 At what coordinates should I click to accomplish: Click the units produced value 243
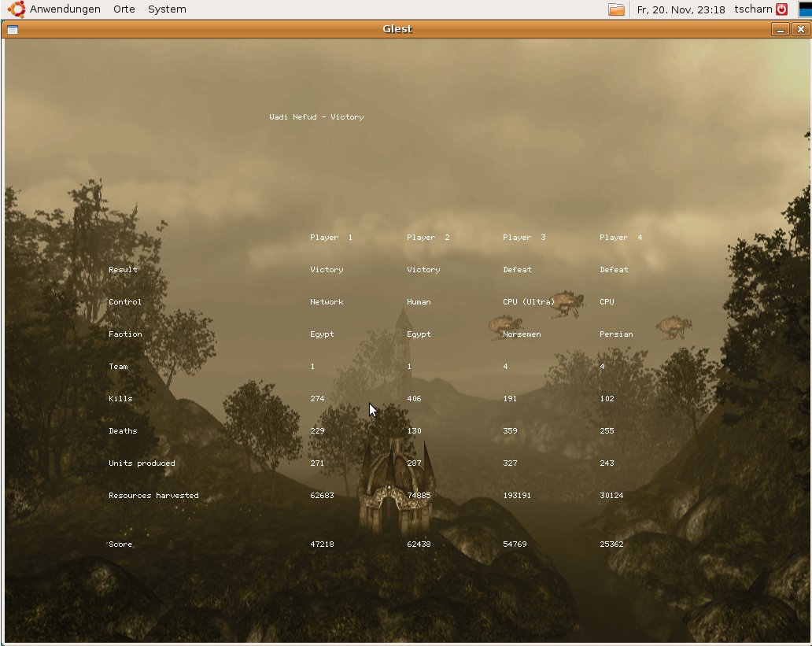(x=607, y=463)
